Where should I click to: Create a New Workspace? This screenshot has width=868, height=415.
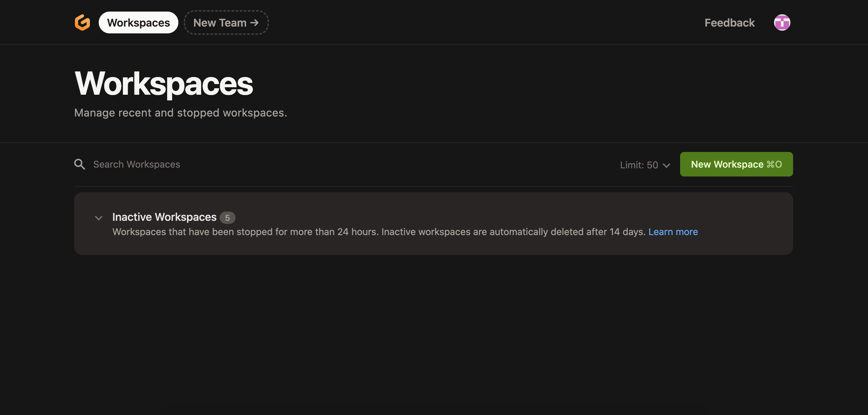727,164
